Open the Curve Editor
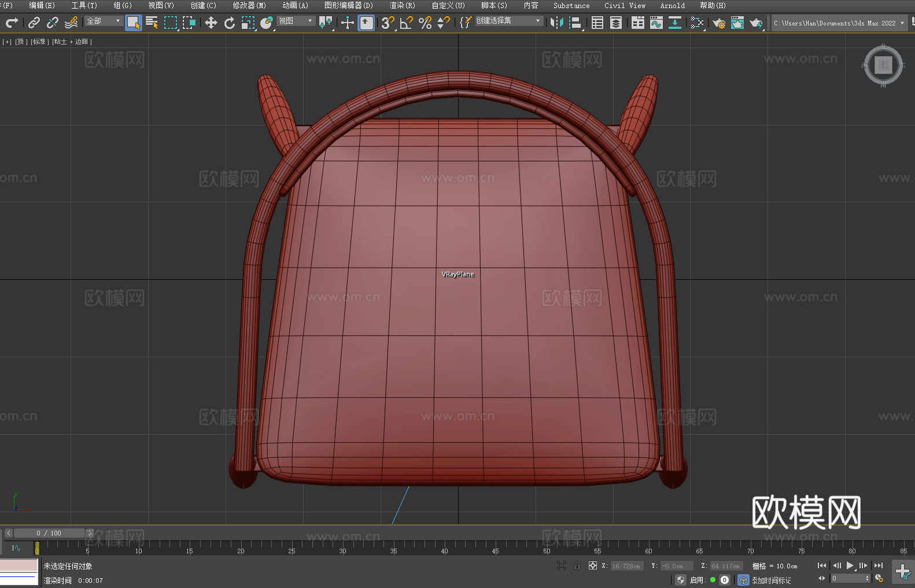Image resolution: width=915 pixels, height=588 pixels. pyautogui.click(x=656, y=23)
